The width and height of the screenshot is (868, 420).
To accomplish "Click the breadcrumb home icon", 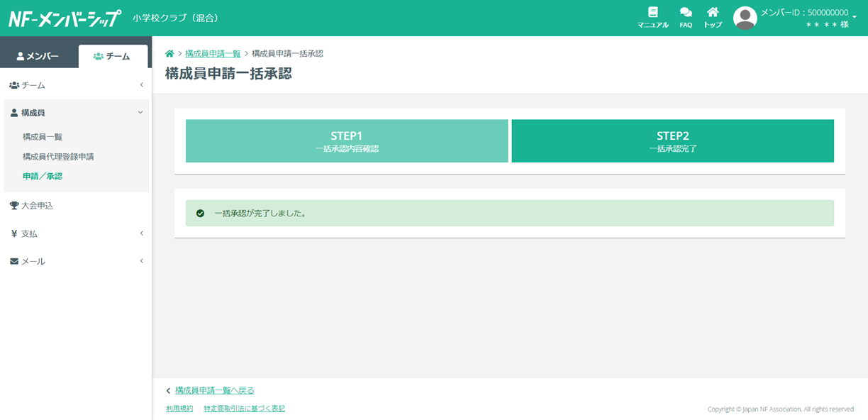I will pos(169,54).
